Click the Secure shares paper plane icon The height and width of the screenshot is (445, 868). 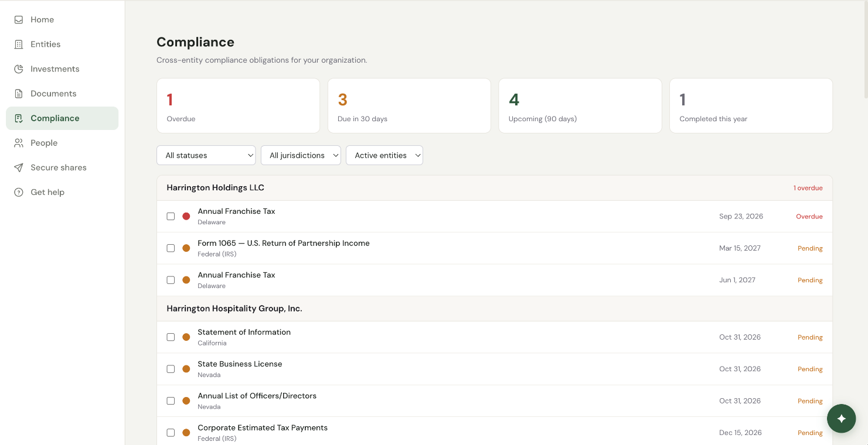pos(19,167)
